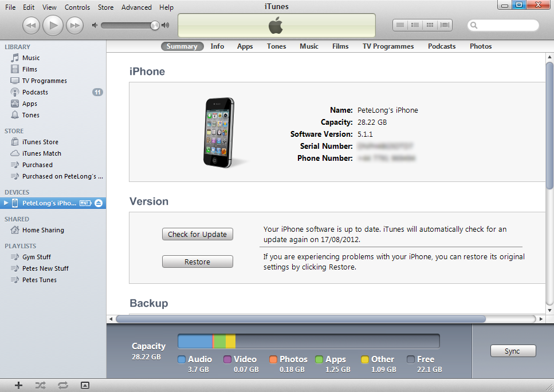Click the Restore button

pyautogui.click(x=198, y=262)
